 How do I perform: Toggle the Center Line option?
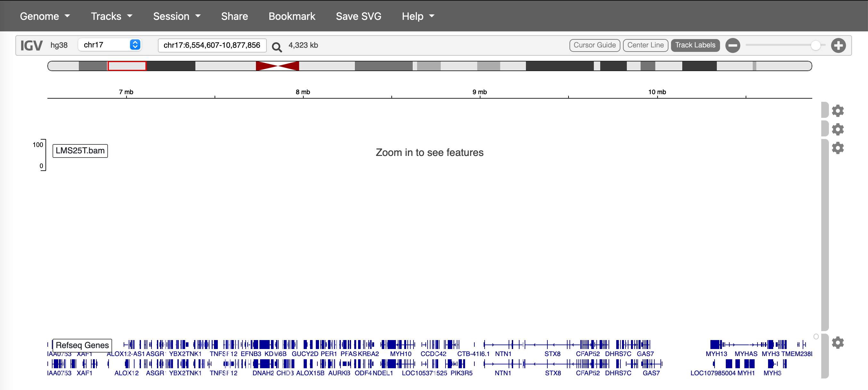pyautogui.click(x=645, y=45)
